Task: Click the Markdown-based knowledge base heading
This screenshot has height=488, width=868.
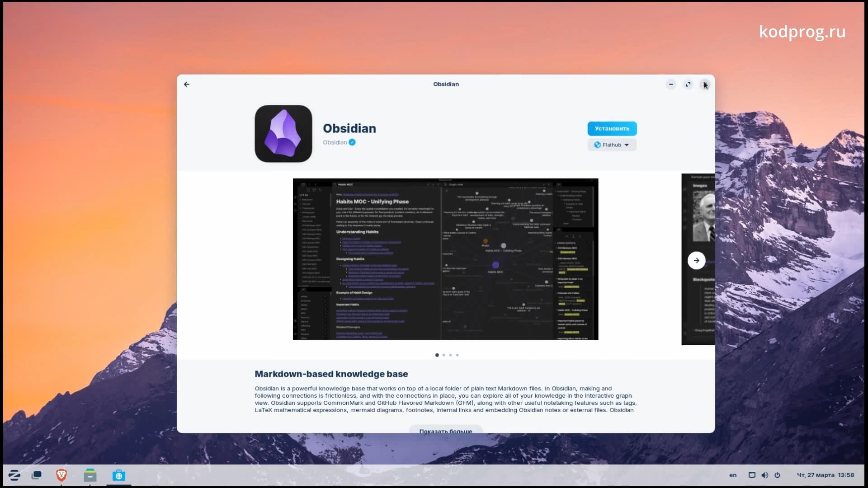Action: point(331,374)
